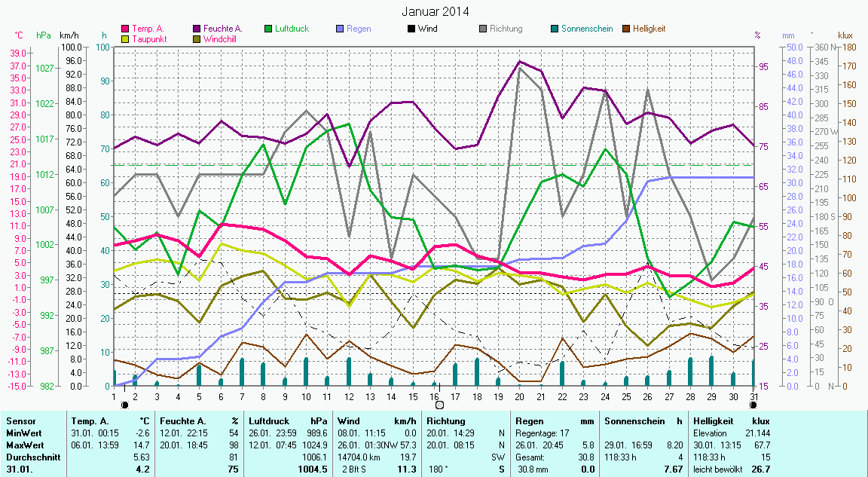Click the olive Windchill legend square
Viewport: 868px width, 477px height.
(x=197, y=38)
